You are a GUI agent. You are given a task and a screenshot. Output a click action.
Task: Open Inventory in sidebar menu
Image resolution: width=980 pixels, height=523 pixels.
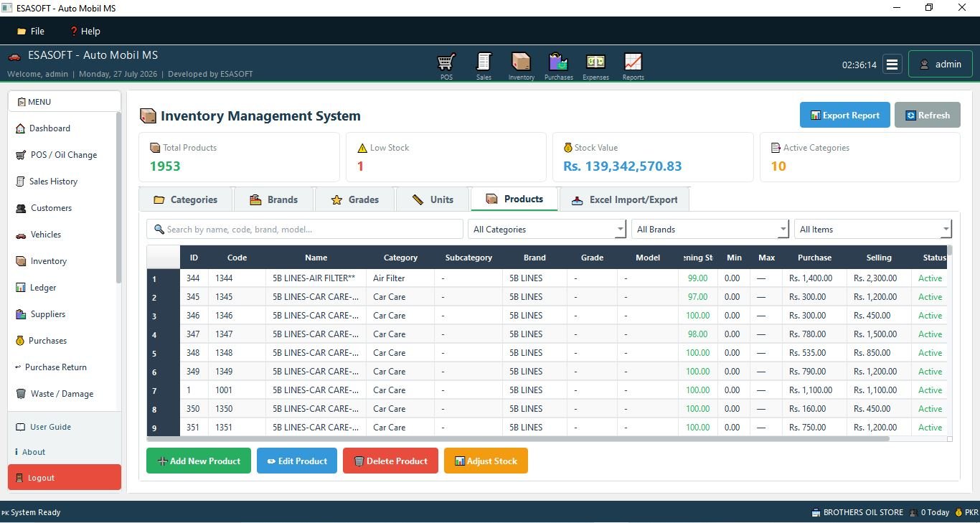point(62,261)
